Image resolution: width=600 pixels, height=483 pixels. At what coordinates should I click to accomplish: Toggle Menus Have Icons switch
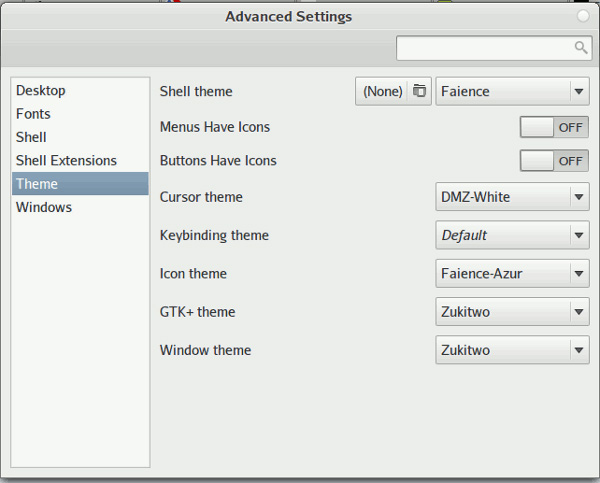(x=554, y=127)
